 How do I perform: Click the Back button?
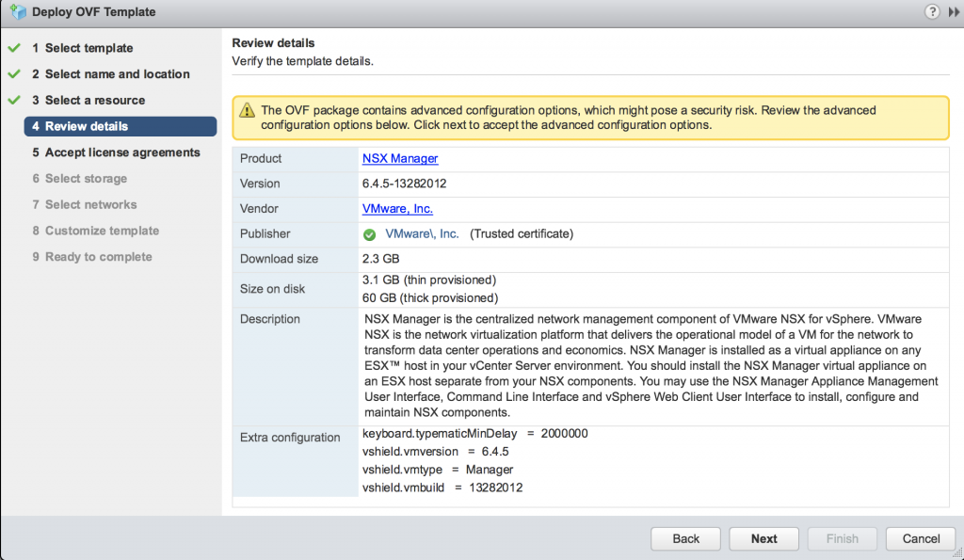click(685, 538)
